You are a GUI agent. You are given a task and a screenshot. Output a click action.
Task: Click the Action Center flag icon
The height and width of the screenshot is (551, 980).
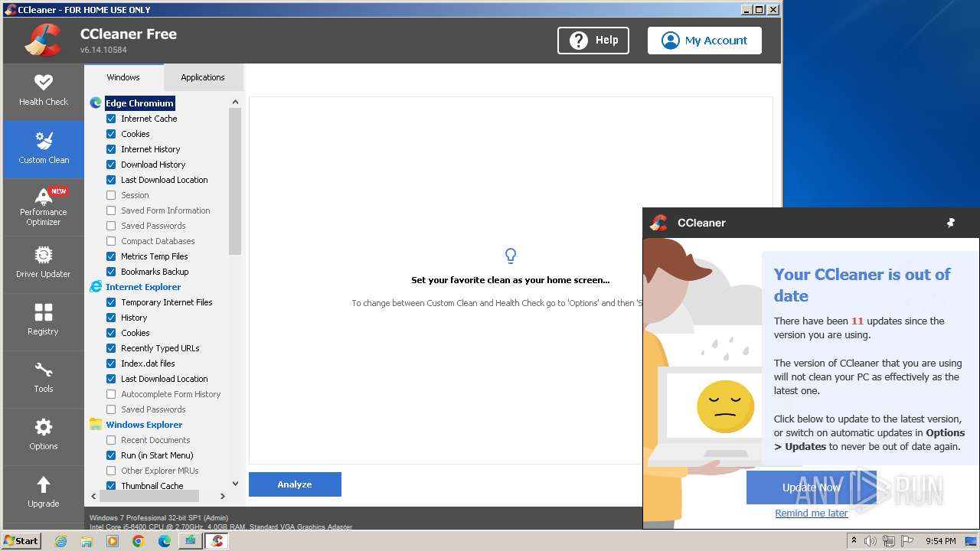click(x=907, y=541)
